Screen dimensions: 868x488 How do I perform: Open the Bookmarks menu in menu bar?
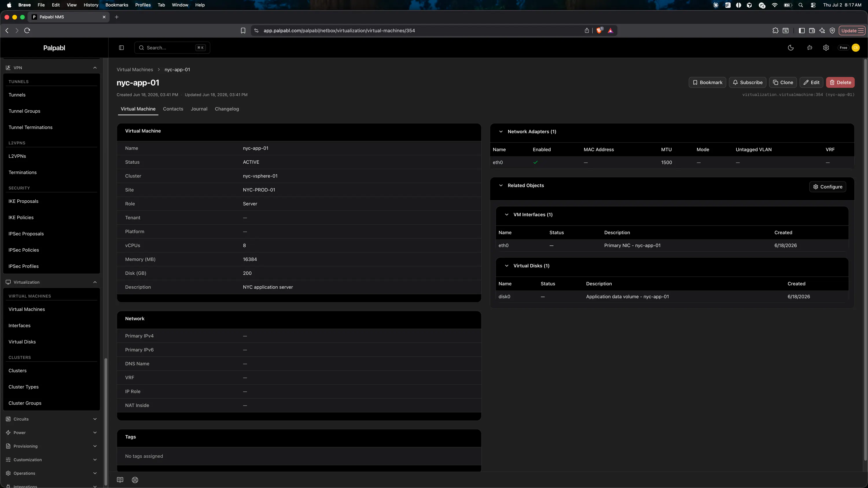point(117,5)
